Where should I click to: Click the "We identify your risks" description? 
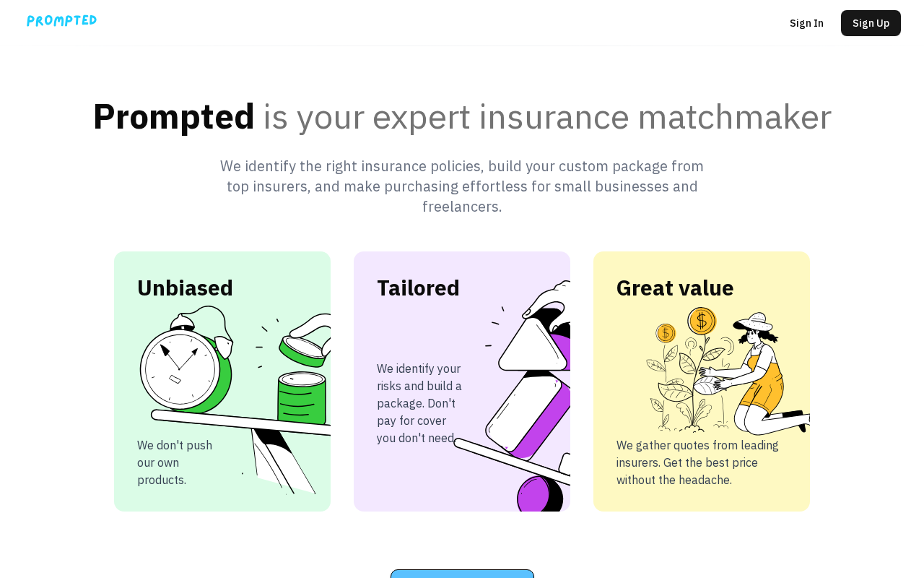419,403
